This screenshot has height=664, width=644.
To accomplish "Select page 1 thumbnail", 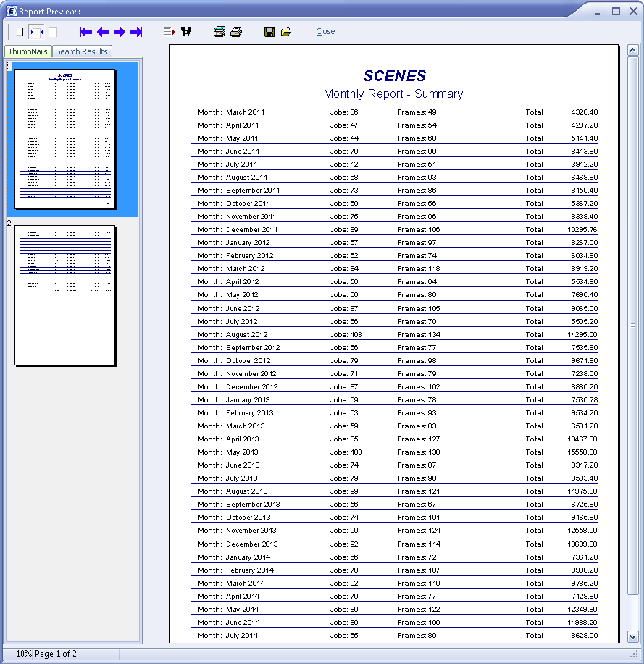I will click(65, 139).
